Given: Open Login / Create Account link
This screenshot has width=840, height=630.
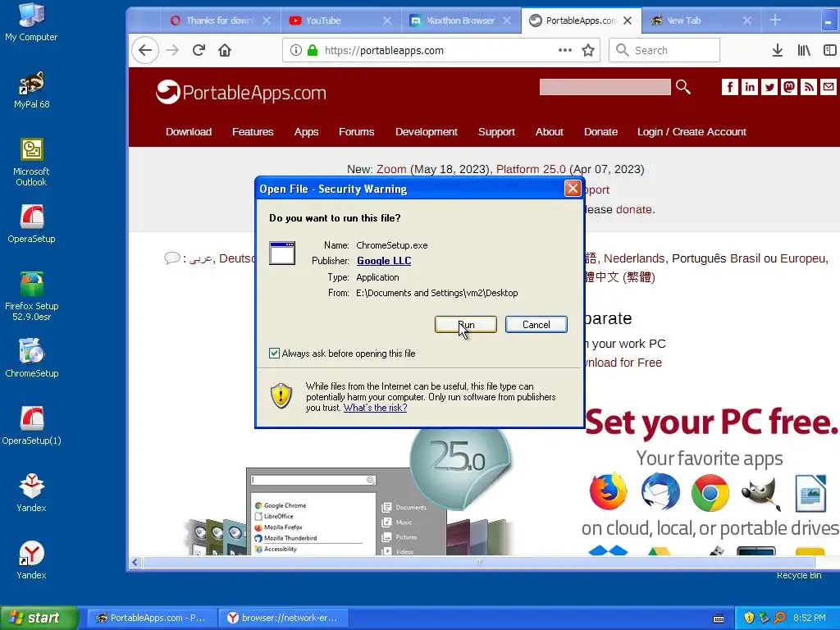Looking at the screenshot, I should tap(692, 132).
